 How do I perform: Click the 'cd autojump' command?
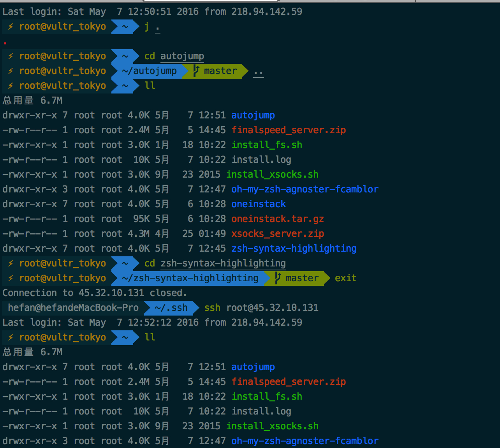pos(174,56)
